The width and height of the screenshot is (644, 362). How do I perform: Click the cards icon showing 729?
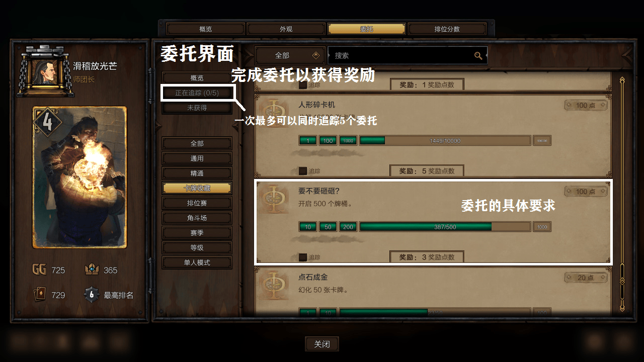click(39, 295)
